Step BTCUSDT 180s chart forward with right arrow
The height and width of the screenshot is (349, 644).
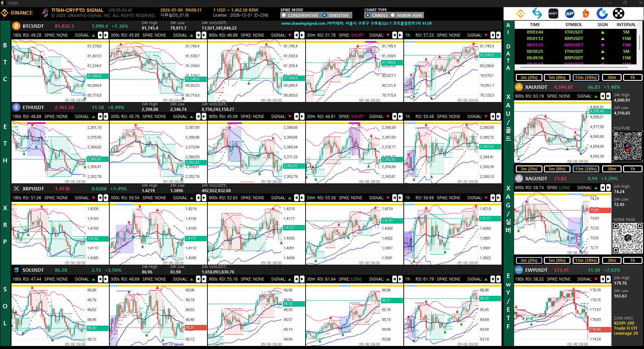coord(106,35)
